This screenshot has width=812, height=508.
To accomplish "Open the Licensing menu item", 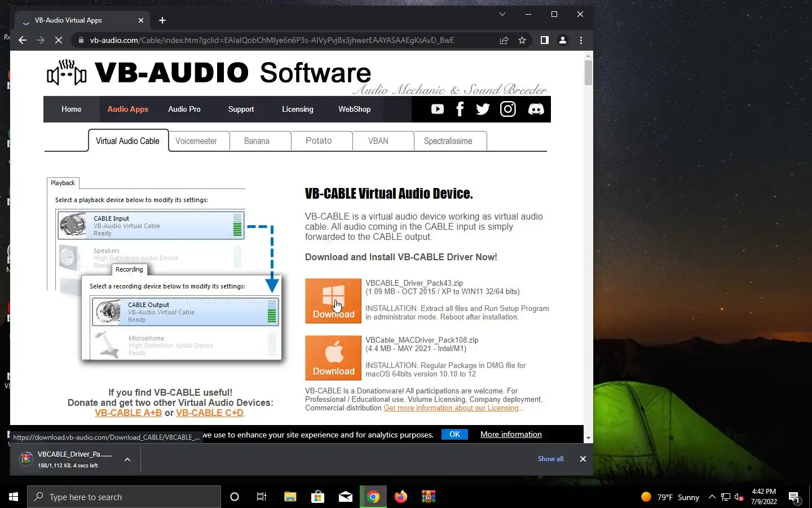I will click(297, 109).
